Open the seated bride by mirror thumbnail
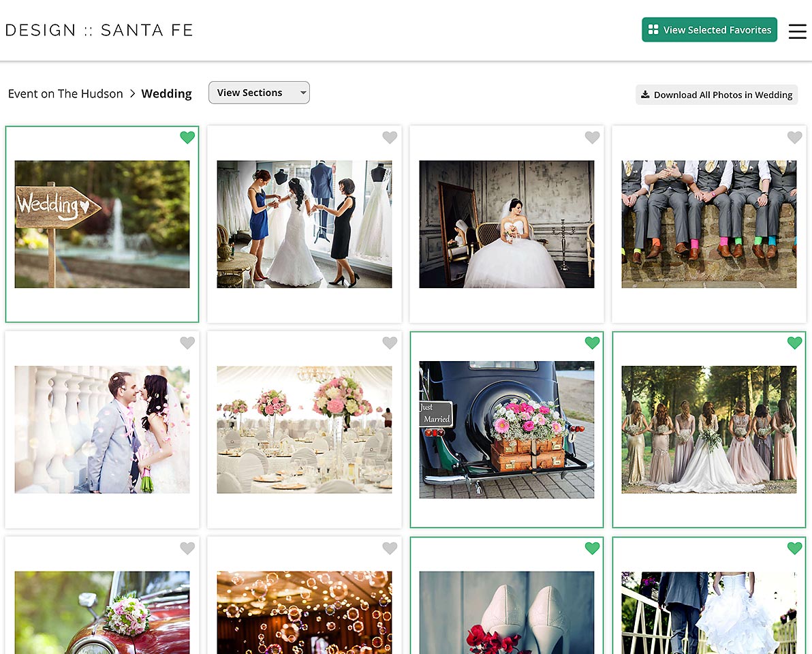 [507, 224]
